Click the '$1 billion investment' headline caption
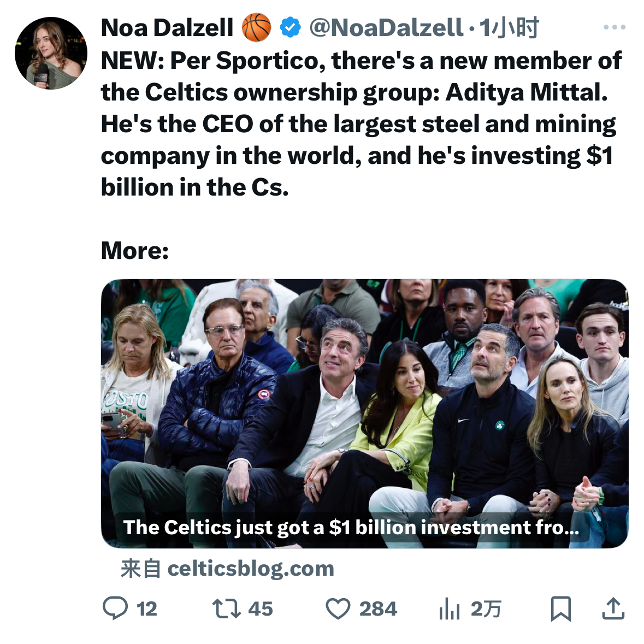 [351, 527]
